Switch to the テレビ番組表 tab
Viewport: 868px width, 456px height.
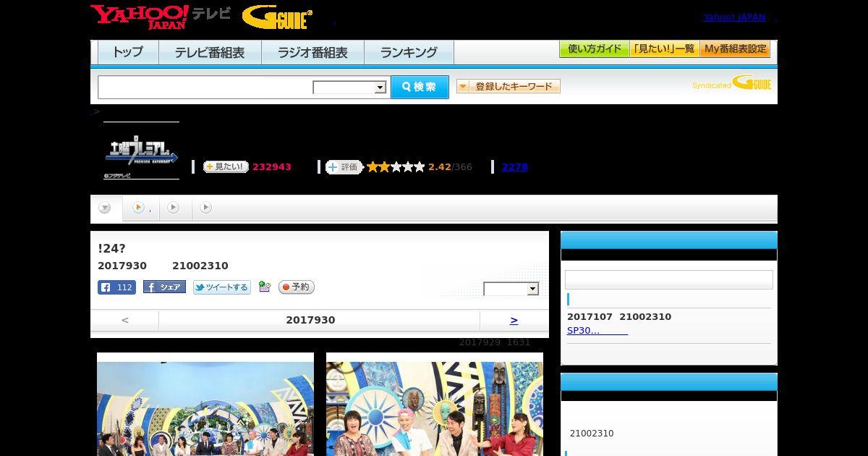[x=210, y=52]
